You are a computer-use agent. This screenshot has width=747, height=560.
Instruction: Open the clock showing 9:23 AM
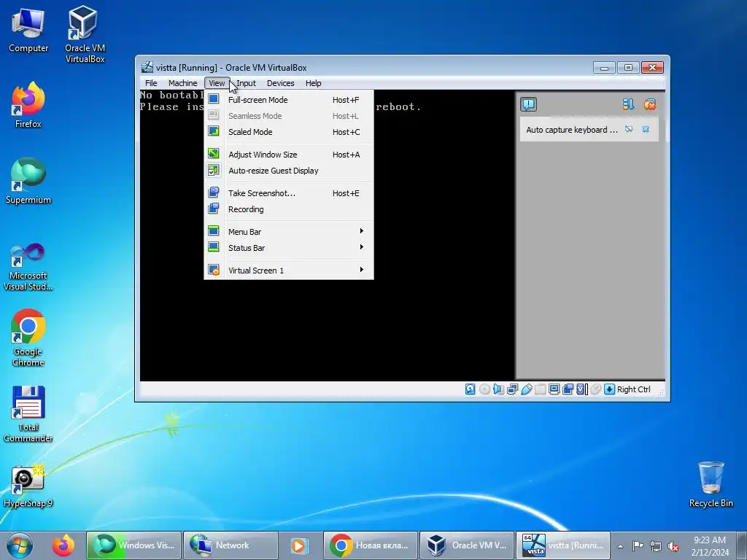click(x=710, y=545)
